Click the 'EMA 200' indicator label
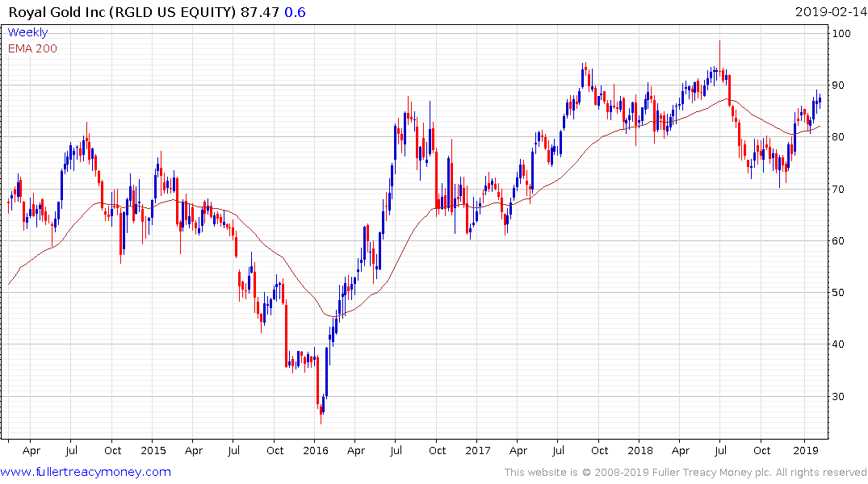This screenshot has width=868, height=484. [x=32, y=48]
